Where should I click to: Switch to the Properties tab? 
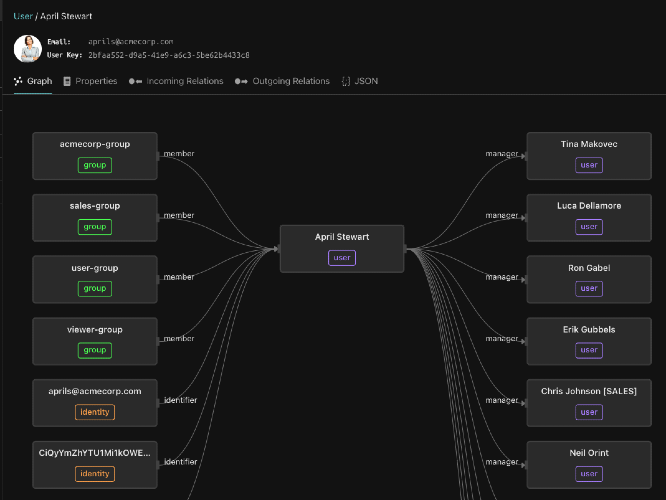point(90,81)
